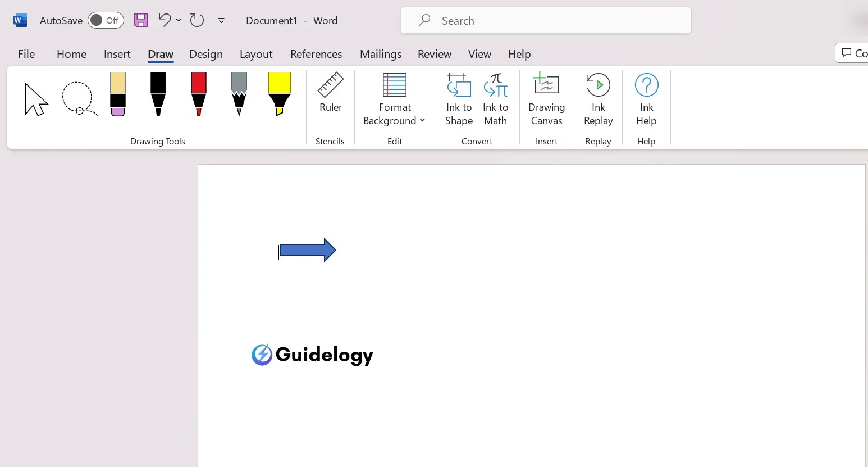Click into the Search box
868x467 pixels.
click(x=546, y=20)
